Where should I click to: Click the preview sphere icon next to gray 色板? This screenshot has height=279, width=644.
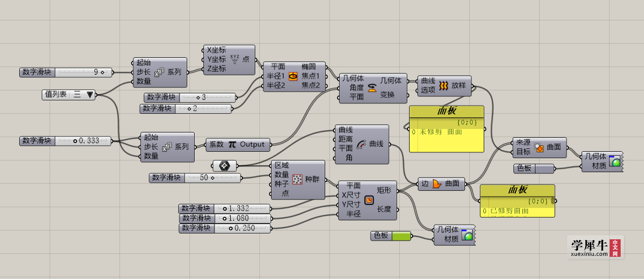point(615,162)
